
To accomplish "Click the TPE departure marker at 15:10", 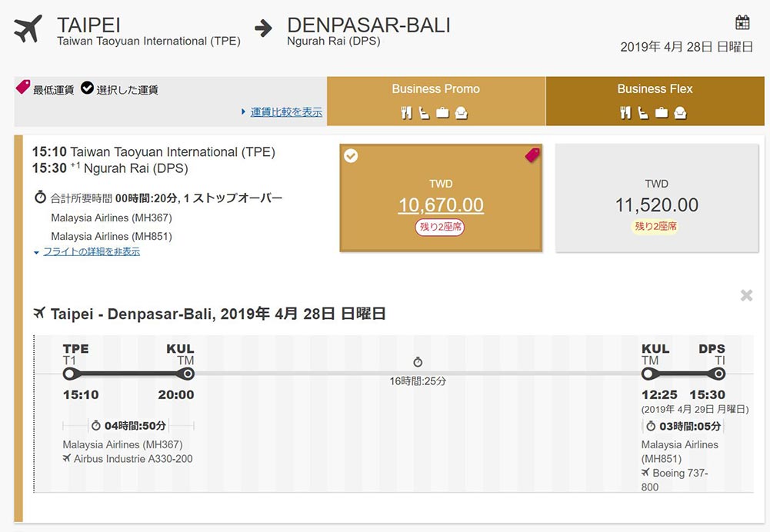I will (x=69, y=374).
